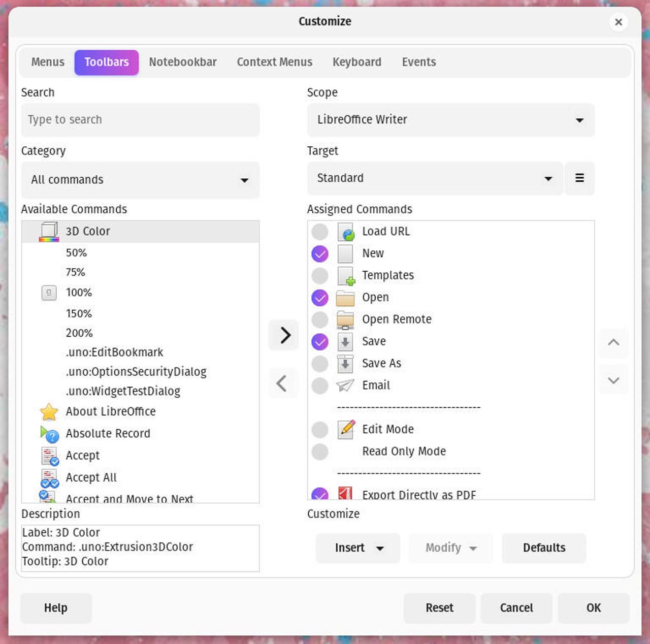The width and height of the screenshot is (650, 644).
Task: Select the separator below Email
Action: [409, 407]
